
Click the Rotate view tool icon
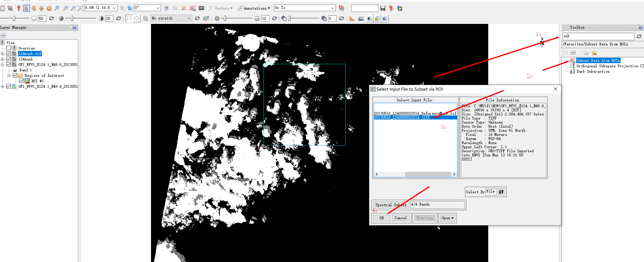[49, 8]
